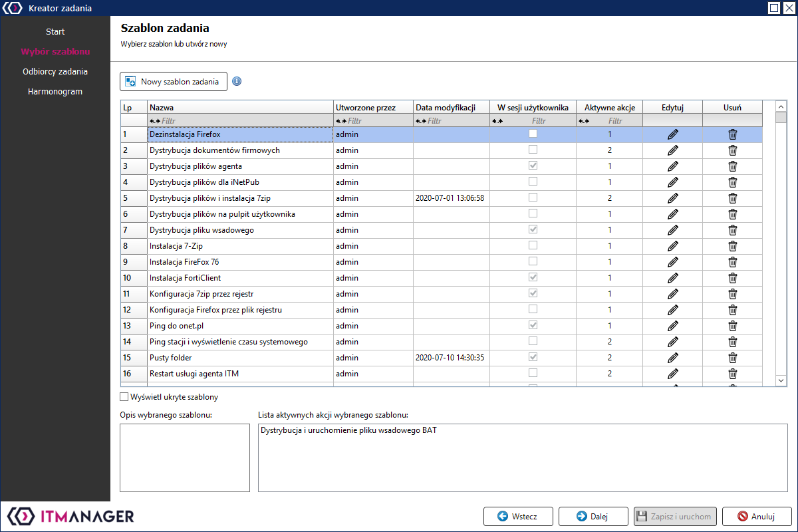798x532 pixels.
Task: Maximize the Kreator zadania window
Action: pos(773,8)
